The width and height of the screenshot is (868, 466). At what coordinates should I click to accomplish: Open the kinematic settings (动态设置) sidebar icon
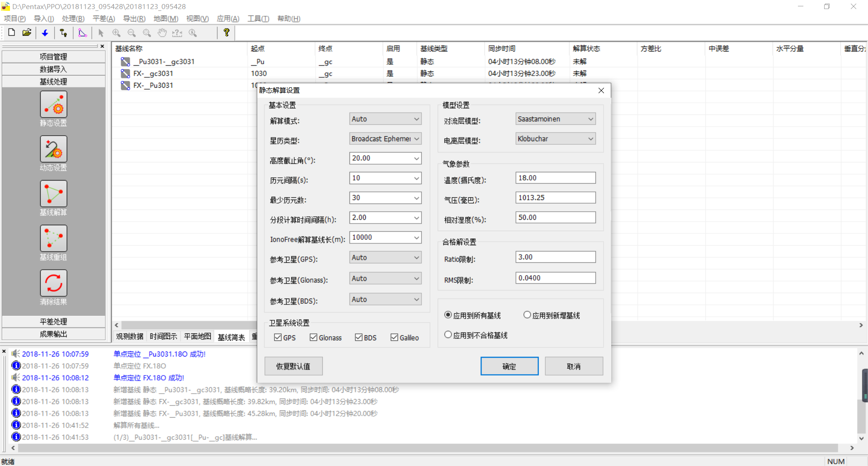(x=53, y=149)
